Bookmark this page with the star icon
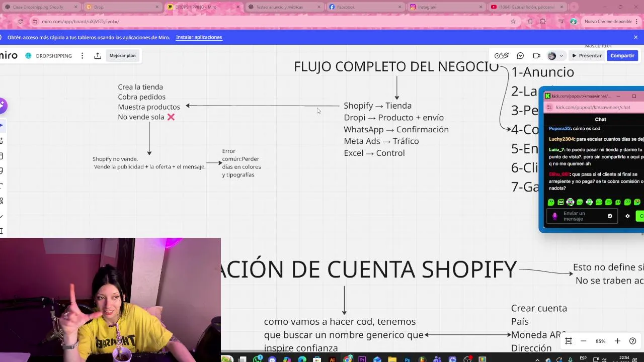 coord(513,22)
